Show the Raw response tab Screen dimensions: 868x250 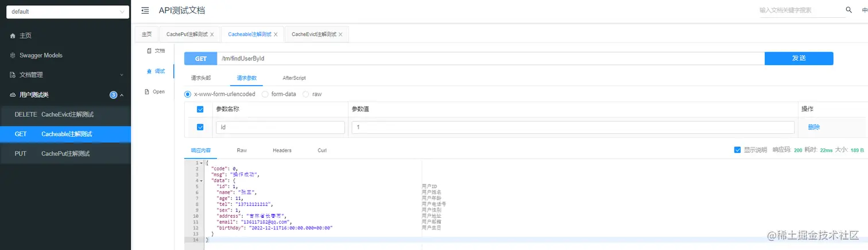pos(242,150)
